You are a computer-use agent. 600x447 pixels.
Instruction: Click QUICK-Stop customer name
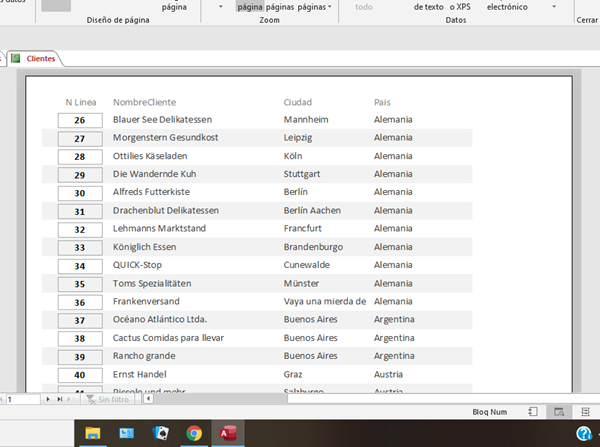137,265
